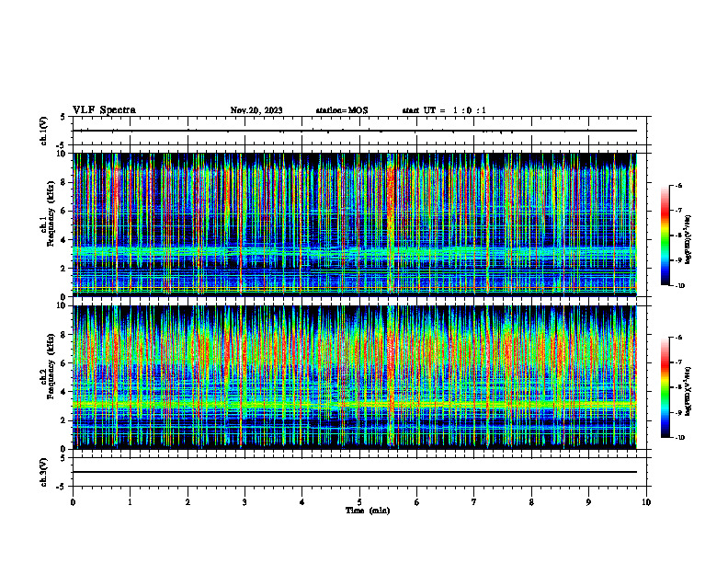Screen dimensions: 728x563
Task: Click time axis tick label "8"
Action: coord(531,502)
